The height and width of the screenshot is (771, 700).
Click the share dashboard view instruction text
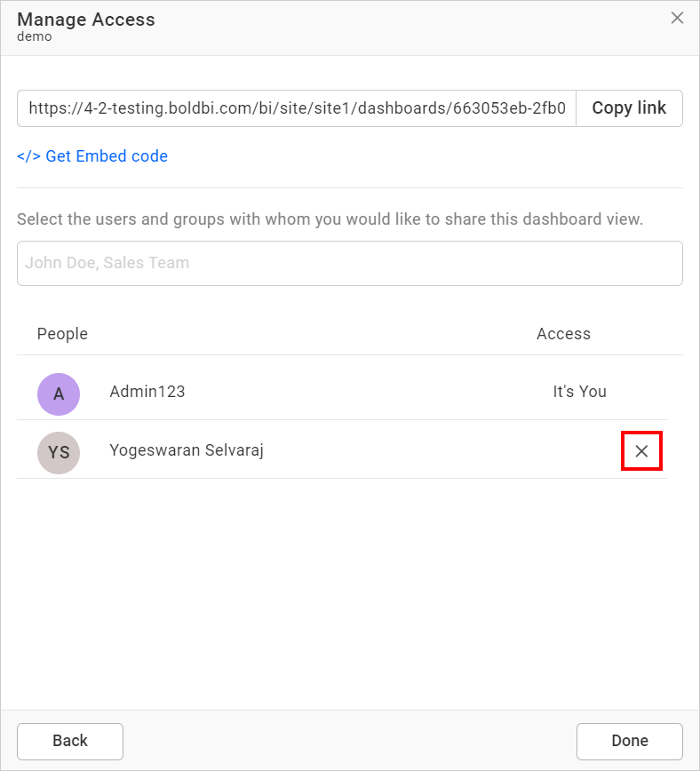pyautogui.click(x=330, y=219)
